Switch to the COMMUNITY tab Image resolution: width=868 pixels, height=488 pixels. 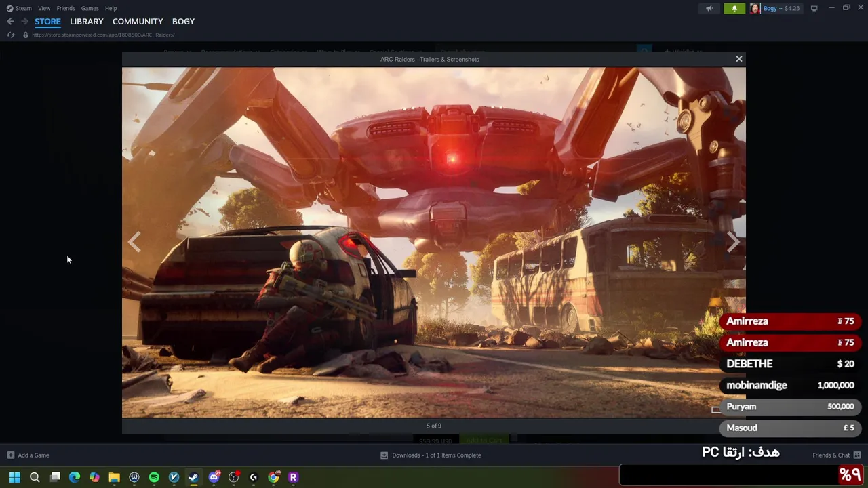click(138, 22)
